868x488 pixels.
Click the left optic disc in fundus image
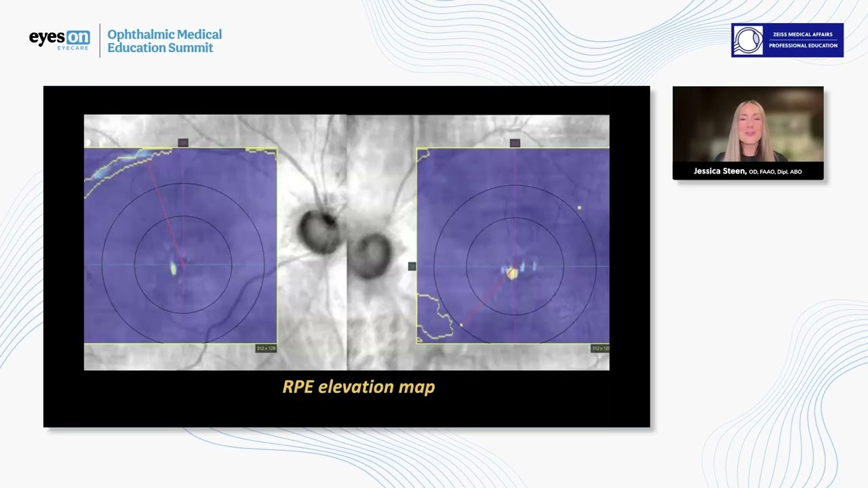[x=318, y=230]
